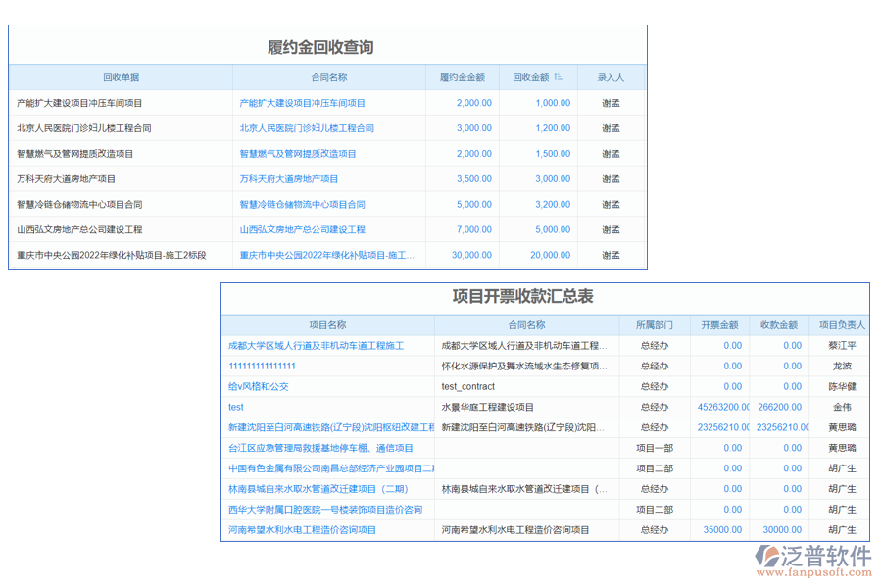This screenshot has width=882, height=588.
Task: Open contract 万科天府大道房地产项目
Action: [287, 178]
